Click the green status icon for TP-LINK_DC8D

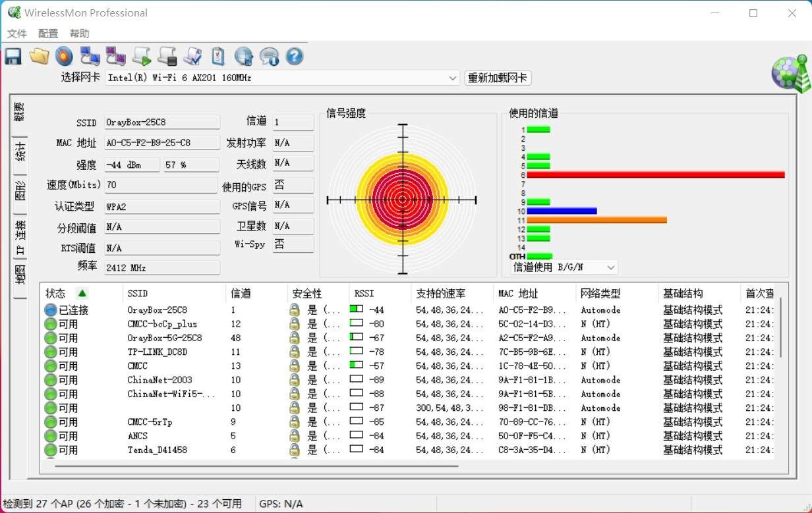tap(51, 352)
